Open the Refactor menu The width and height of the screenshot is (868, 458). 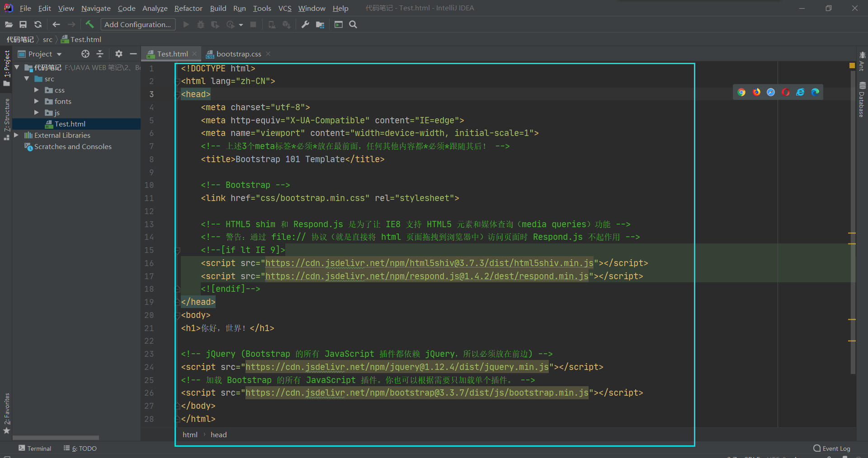tap(189, 8)
